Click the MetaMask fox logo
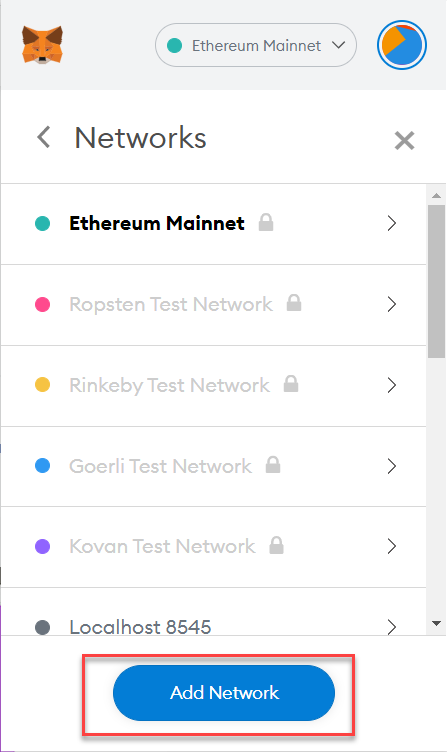 (42, 45)
